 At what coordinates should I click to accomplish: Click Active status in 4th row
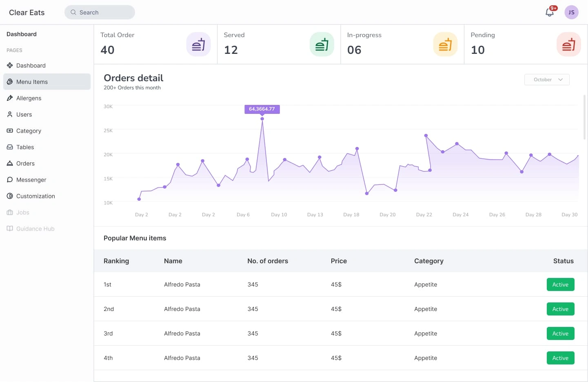(x=560, y=358)
